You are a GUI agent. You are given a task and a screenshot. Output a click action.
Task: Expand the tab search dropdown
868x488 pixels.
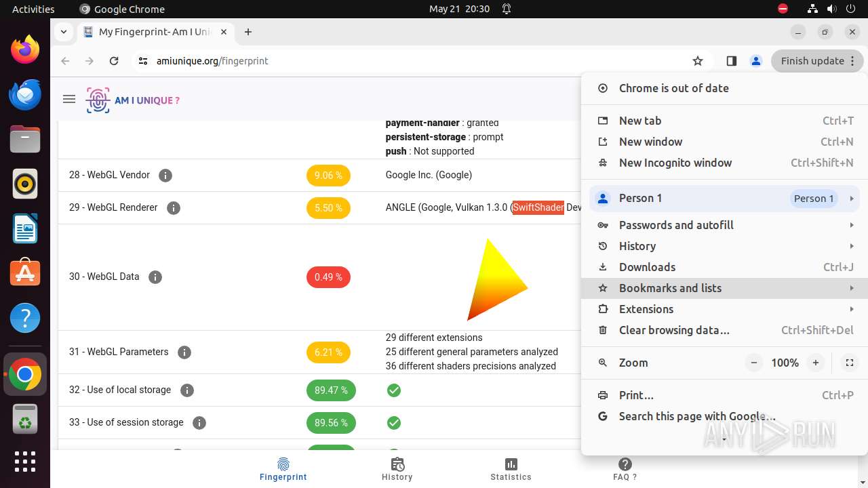63,32
